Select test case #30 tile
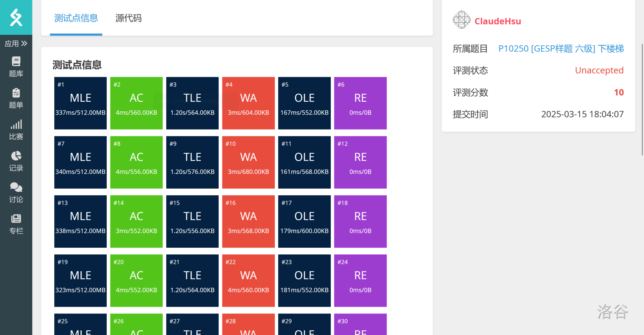This screenshot has height=335, width=644. tap(361, 324)
